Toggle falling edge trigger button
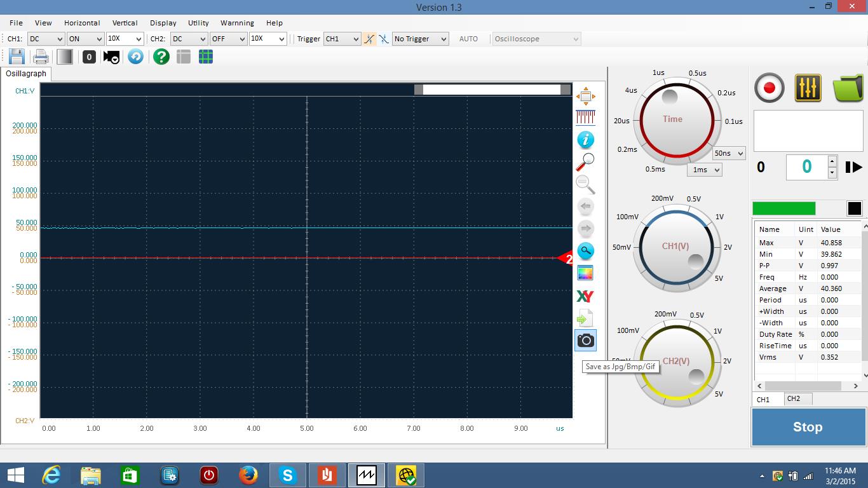868x488 pixels. coord(384,39)
